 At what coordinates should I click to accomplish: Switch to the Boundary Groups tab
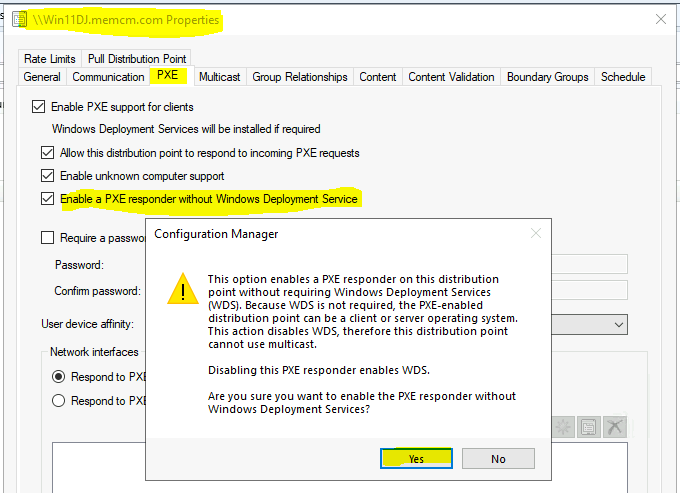click(x=547, y=77)
